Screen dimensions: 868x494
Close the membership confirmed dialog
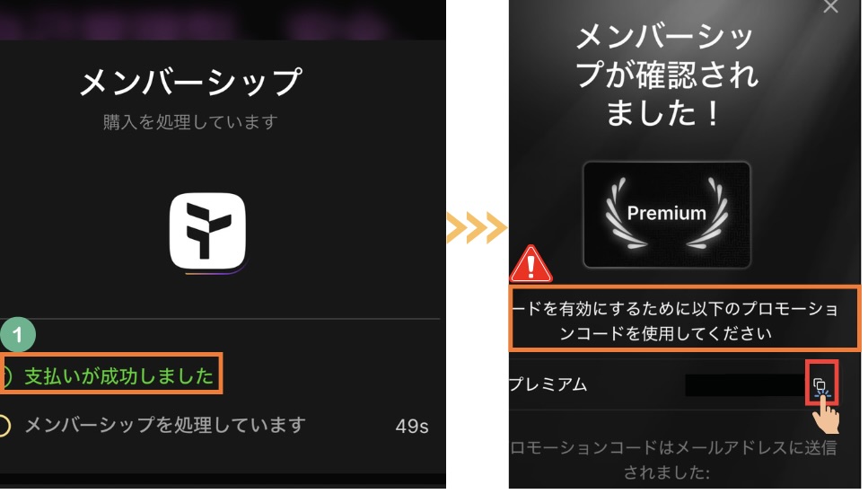tap(830, 6)
